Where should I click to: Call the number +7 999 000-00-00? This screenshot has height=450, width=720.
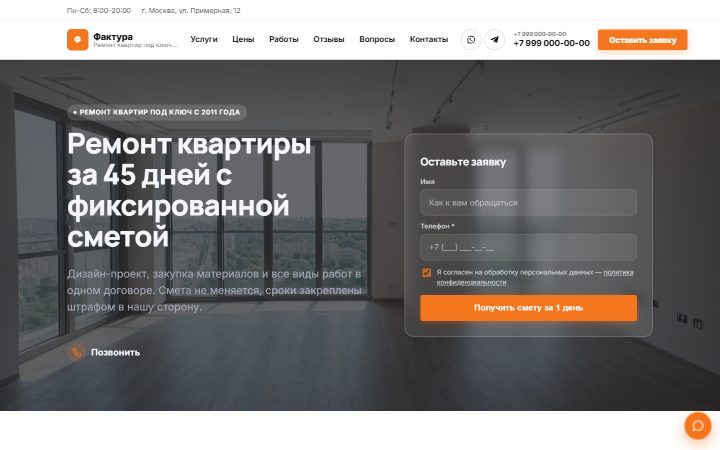tap(551, 43)
